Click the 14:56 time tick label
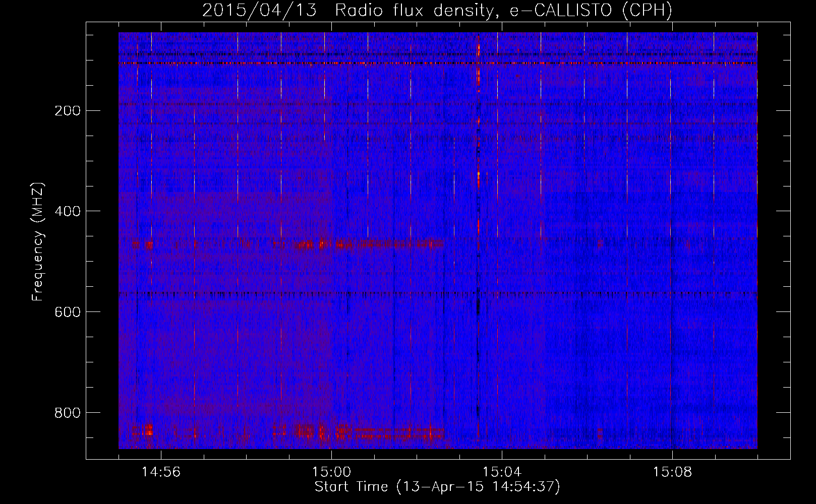Image resolution: width=816 pixels, height=504 pixels. tap(161, 472)
